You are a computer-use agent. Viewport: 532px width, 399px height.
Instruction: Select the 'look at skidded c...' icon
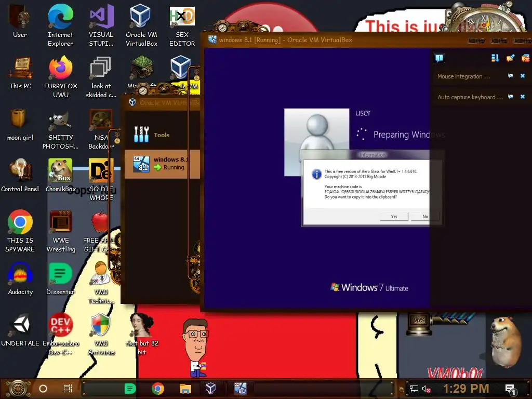[101, 77]
